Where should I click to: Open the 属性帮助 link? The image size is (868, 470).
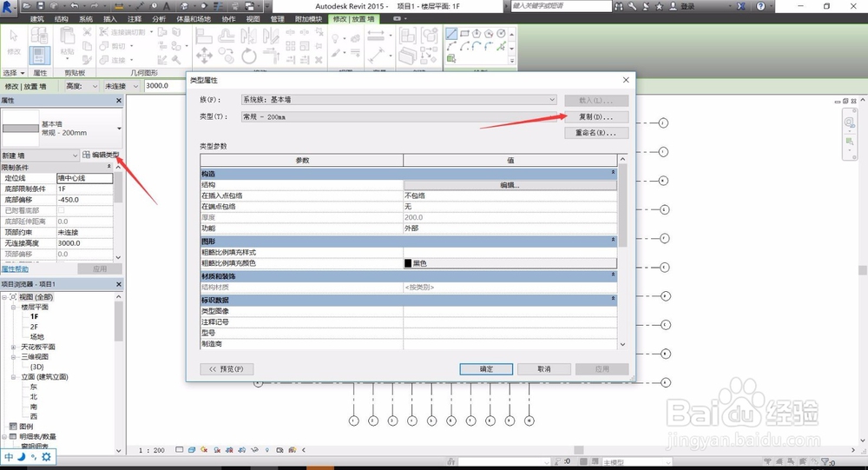point(15,268)
